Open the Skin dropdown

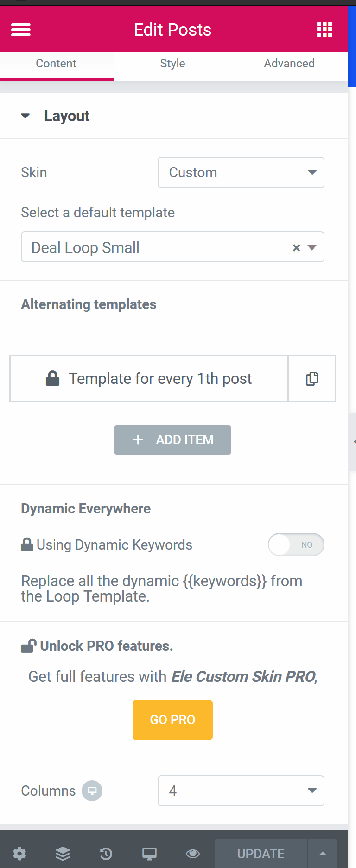pos(241,172)
